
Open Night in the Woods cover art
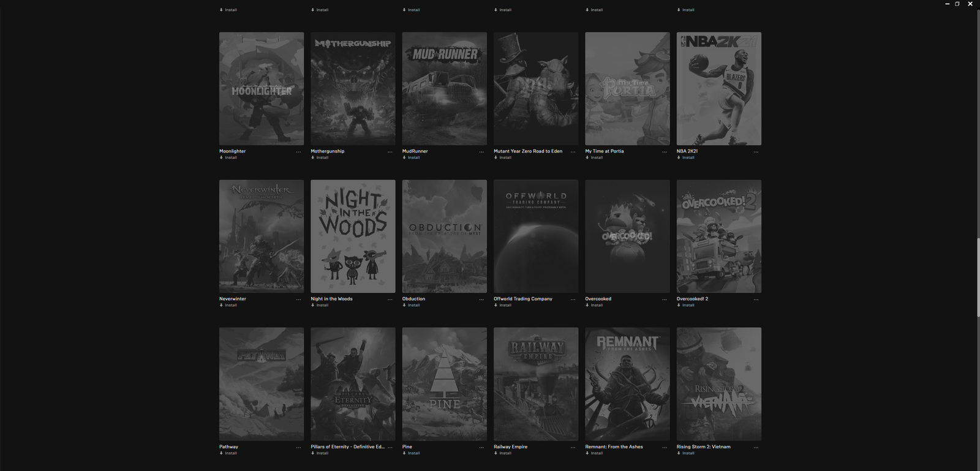coord(353,236)
